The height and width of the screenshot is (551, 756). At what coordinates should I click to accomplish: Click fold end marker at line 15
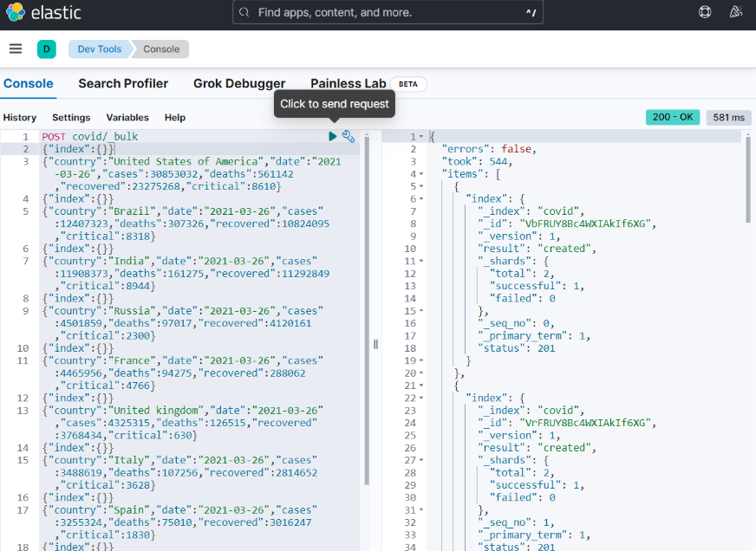[421, 311]
